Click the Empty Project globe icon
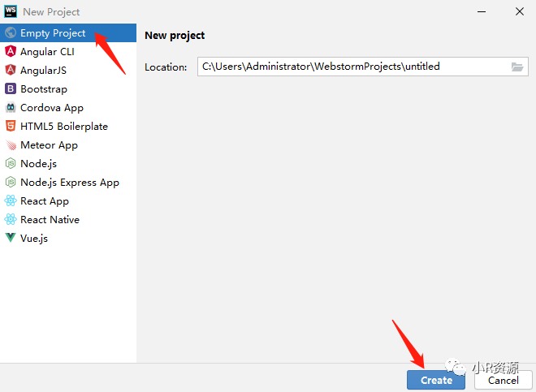Viewport: 536px width, 392px height. point(11,33)
